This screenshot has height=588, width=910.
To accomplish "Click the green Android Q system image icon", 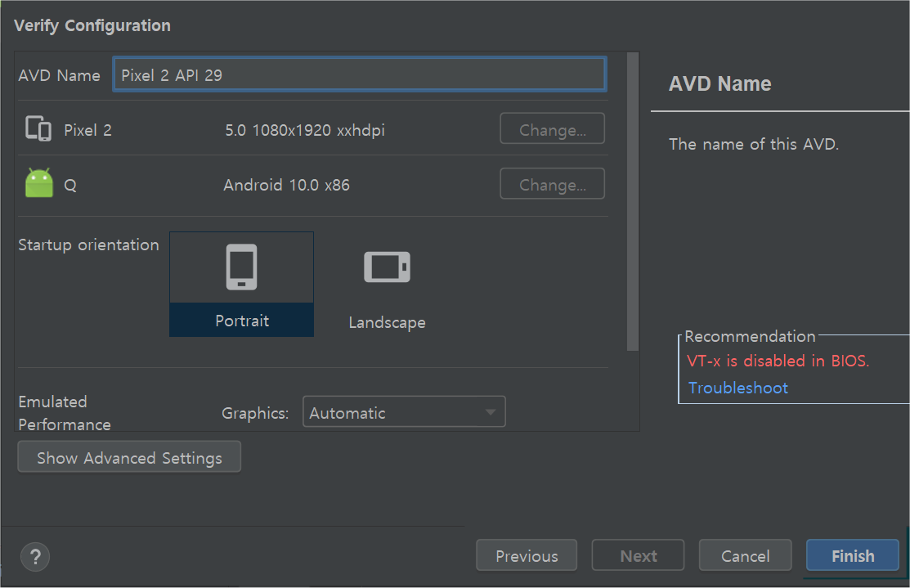I will coord(39,183).
